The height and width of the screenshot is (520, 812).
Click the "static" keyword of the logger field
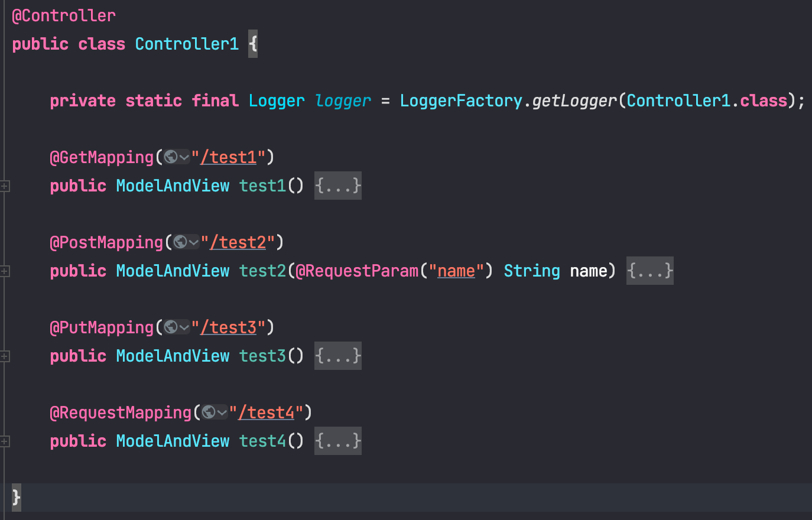(154, 100)
